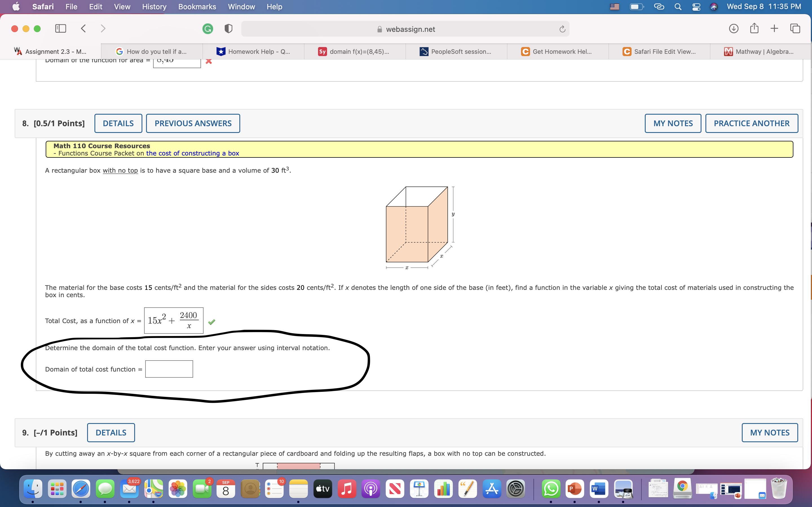Toggle the Safari sidebar panel icon

[x=60, y=28]
